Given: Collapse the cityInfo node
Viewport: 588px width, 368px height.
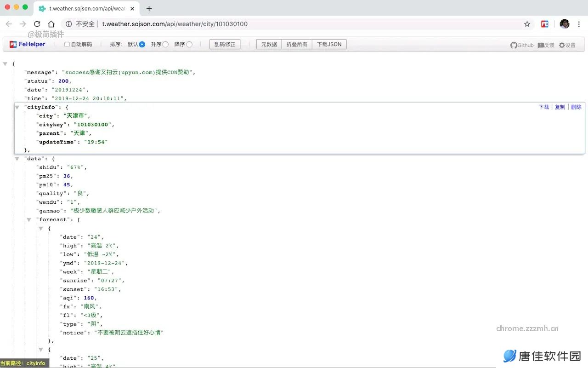Looking at the screenshot, I should click(17, 107).
